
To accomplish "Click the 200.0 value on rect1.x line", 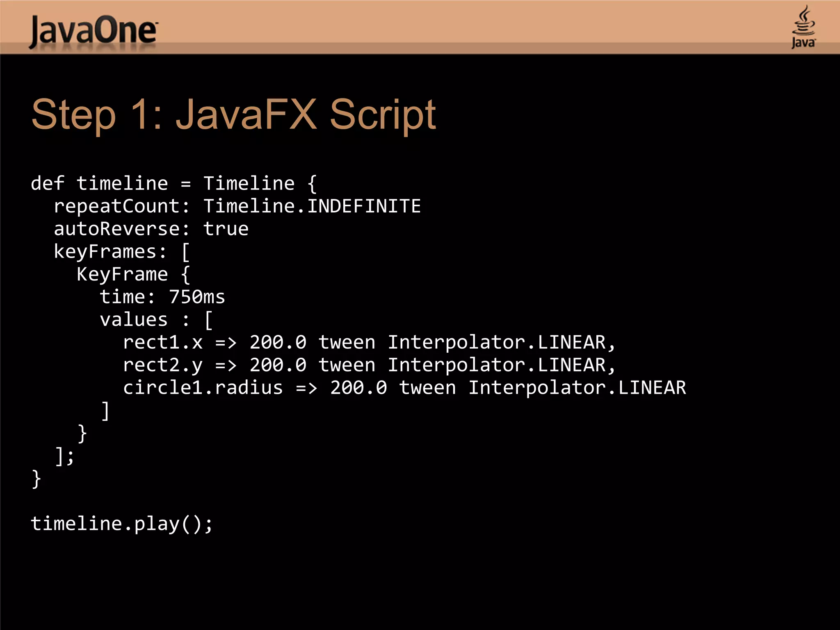I will coord(278,342).
